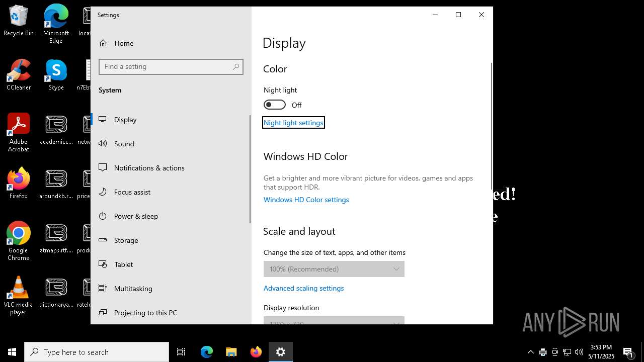
Task: Open Task View on taskbar
Action: coord(181,352)
